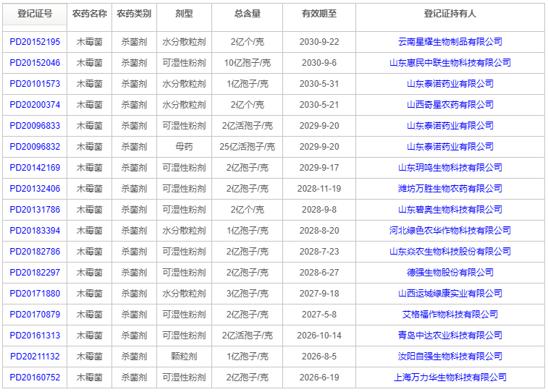Open 潍坊万胜生物农药有限公司 holder link
The width and height of the screenshot is (548, 392).
[450, 189]
